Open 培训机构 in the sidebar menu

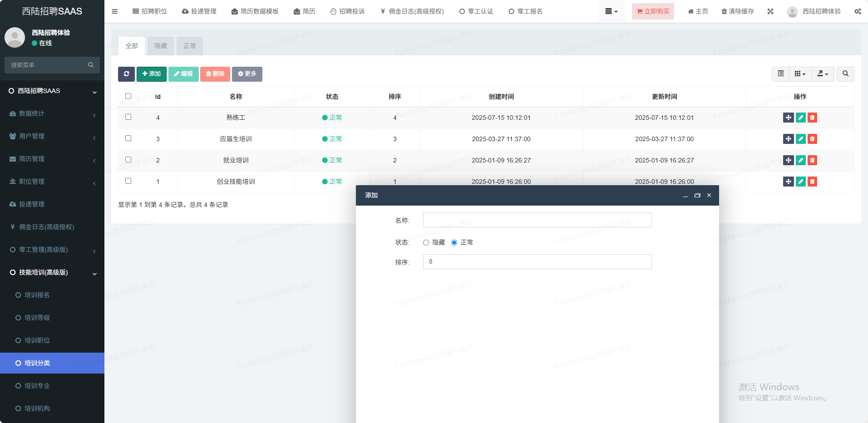tap(37, 408)
